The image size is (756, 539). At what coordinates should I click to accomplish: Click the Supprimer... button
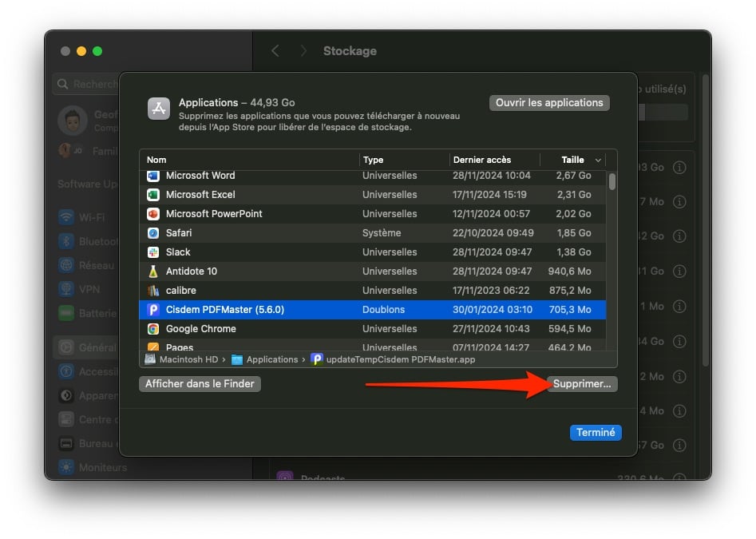coord(582,384)
